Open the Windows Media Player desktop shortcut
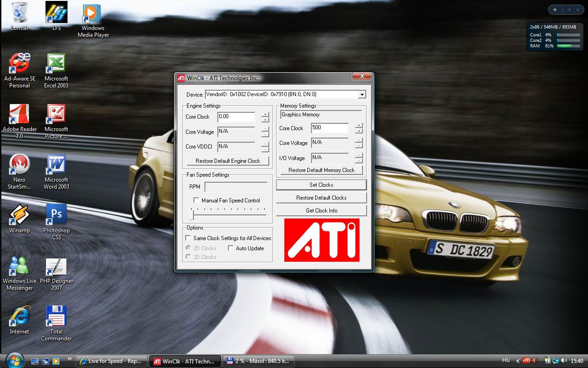Viewport: 588px width, 368px height. point(93,21)
